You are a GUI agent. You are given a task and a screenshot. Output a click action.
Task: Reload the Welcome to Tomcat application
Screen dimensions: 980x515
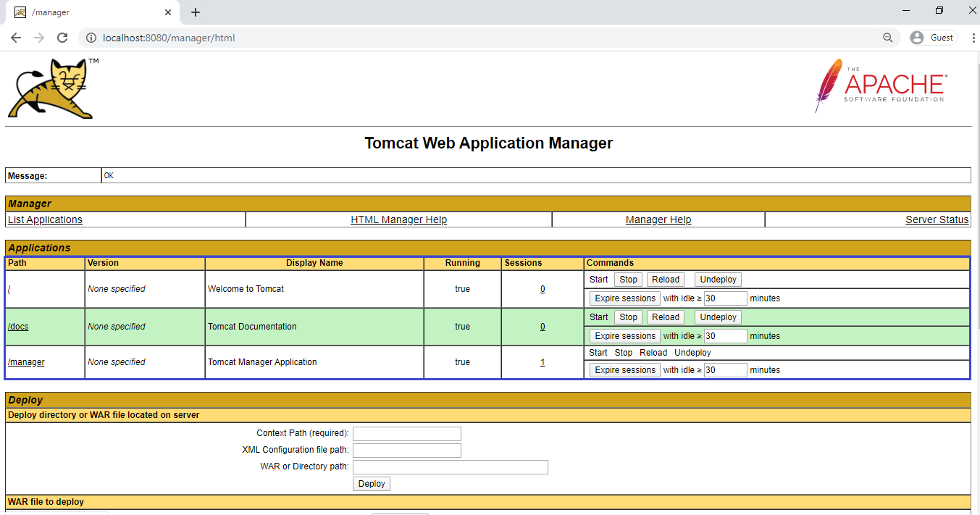(666, 280)
